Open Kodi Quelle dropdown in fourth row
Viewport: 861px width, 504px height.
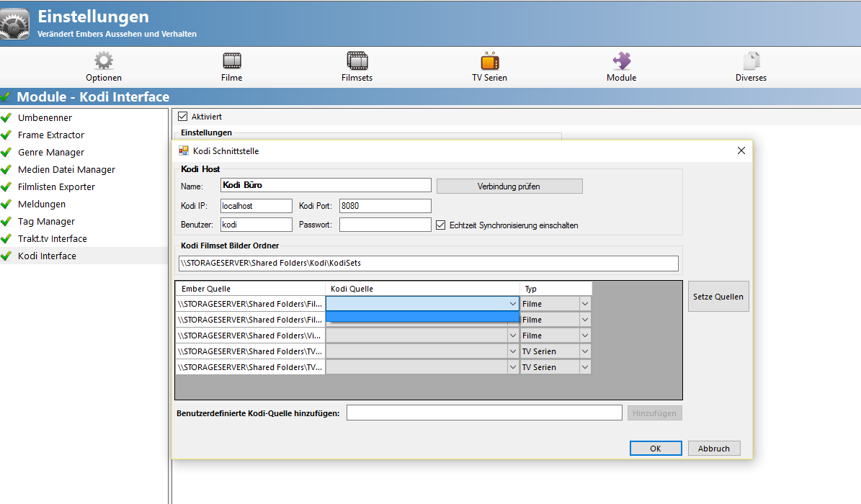(512, 351)
